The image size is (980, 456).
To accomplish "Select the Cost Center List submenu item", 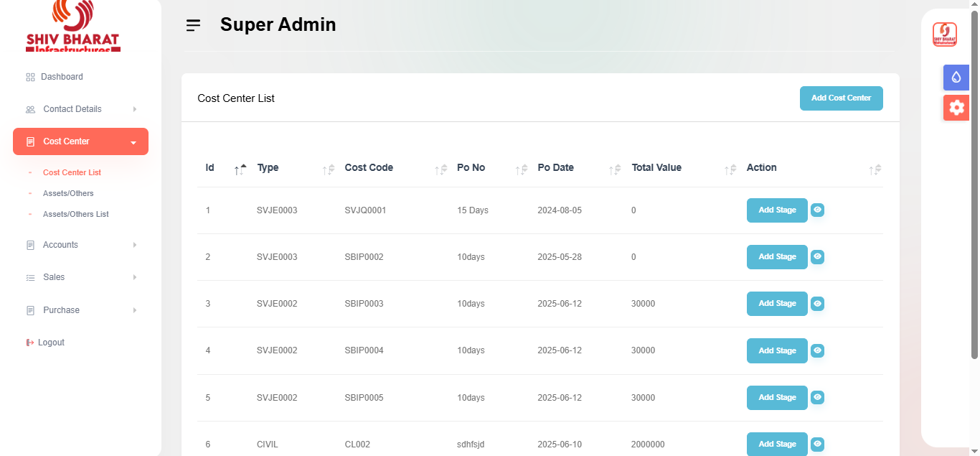I will point(72,172).
